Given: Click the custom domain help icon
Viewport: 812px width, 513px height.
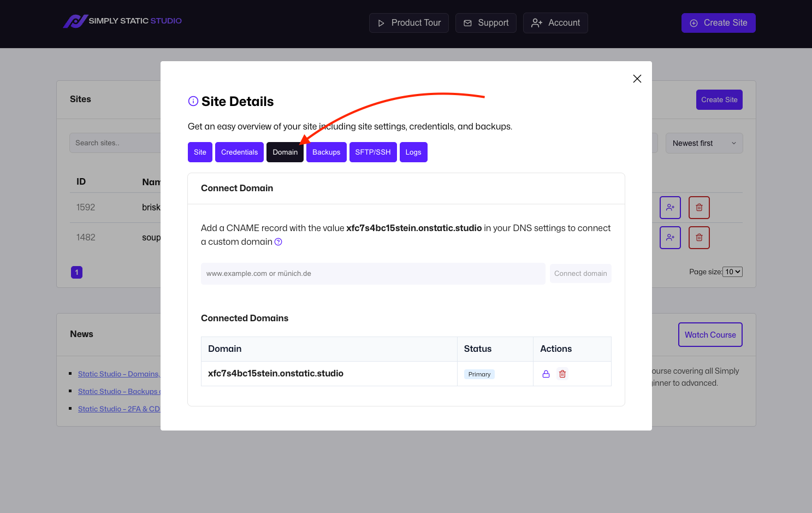Looking at the screenshot, I should point(278,242).
